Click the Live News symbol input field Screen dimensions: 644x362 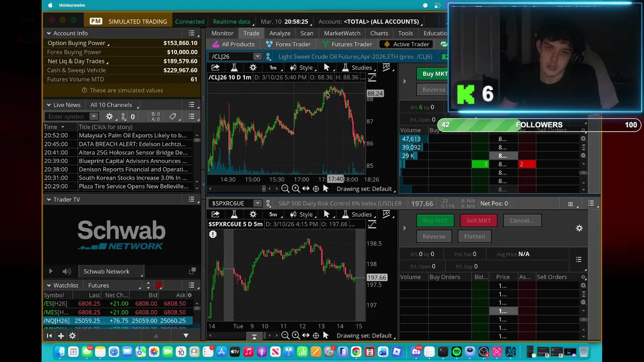[67, 117]
